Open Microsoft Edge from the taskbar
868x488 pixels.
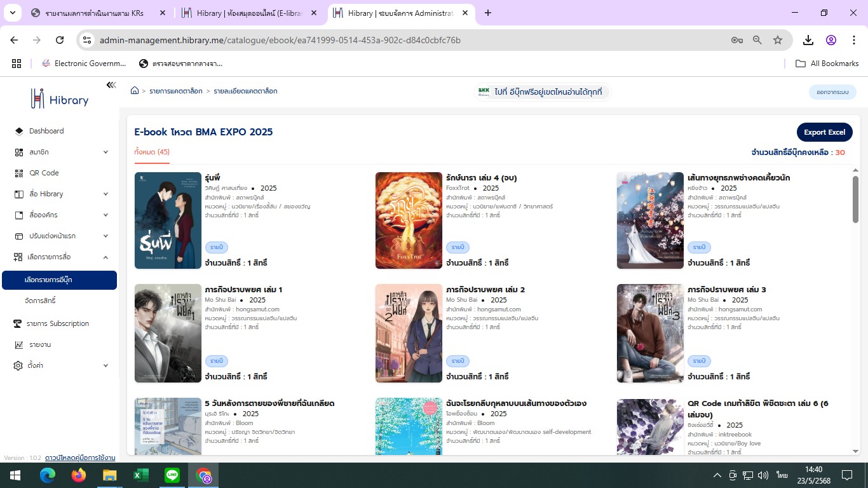(48, 475)
